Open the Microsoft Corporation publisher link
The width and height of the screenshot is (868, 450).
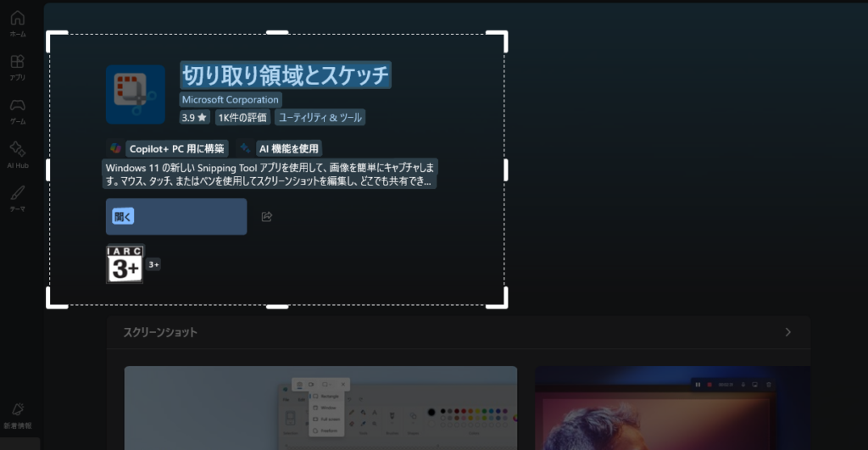click(231, 100)
